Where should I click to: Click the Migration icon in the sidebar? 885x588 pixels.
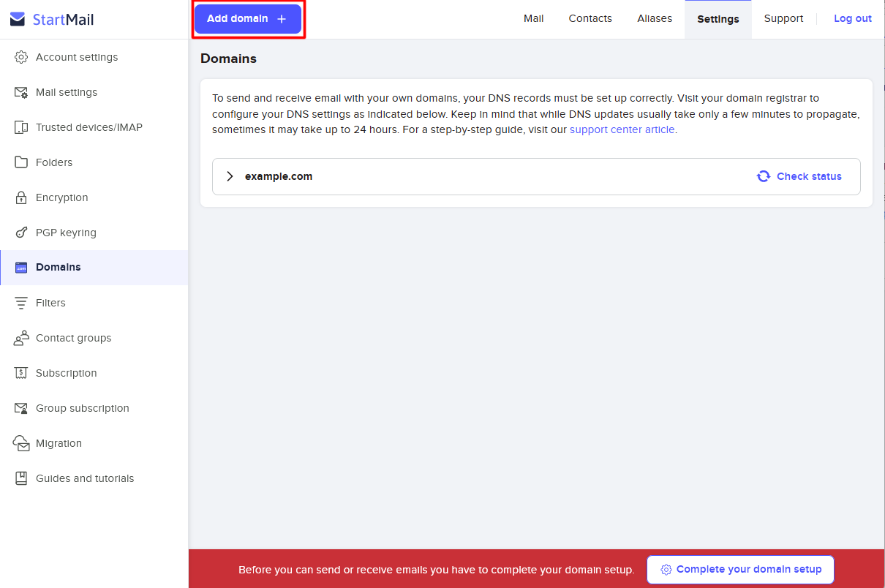(22, 443)
